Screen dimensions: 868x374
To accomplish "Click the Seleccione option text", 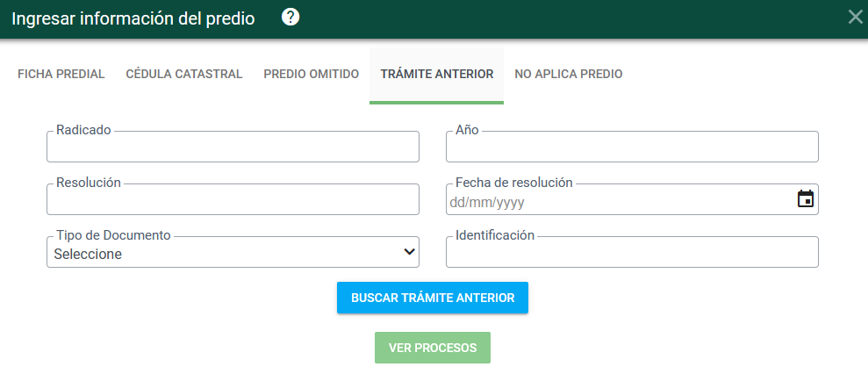I will [88, 255].
